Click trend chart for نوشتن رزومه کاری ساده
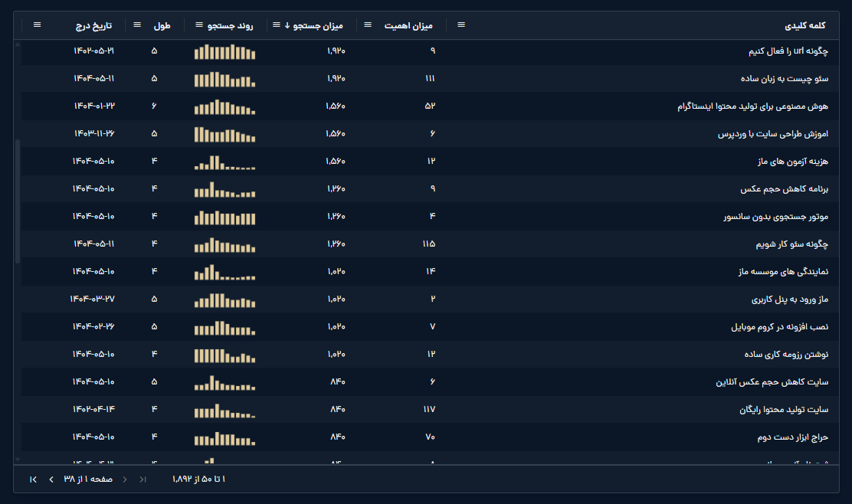The width and height of the screenshot is (852, 504). [224, 355]
